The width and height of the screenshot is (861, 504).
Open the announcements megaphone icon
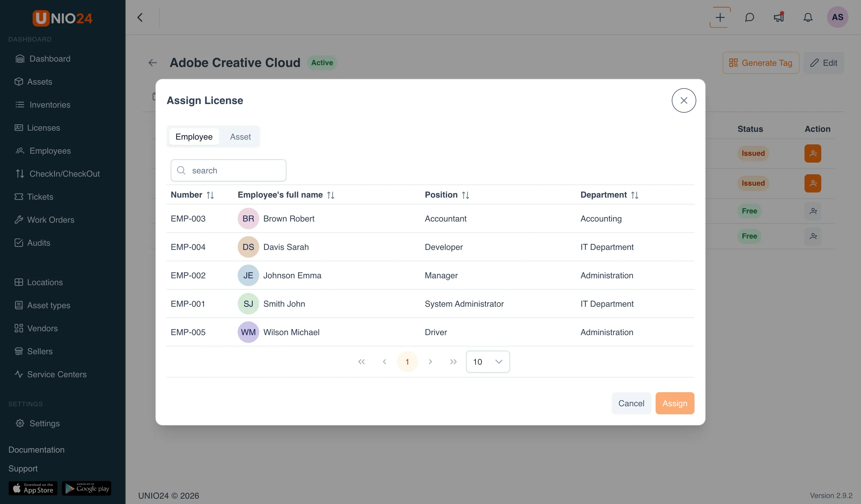coord(779,17)
